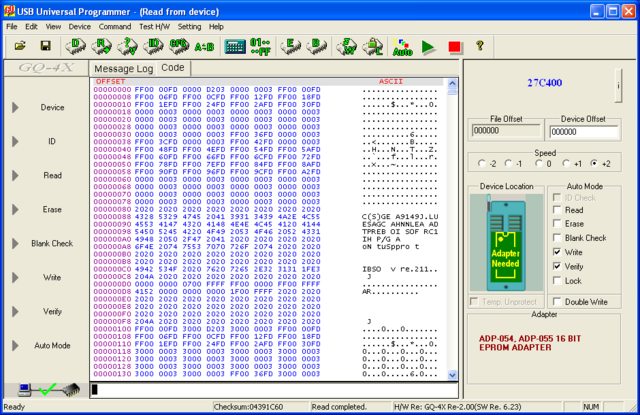
Task: Uncheck the Verify checkbox in Auto Mode
Action: click(x=557, y=266)
